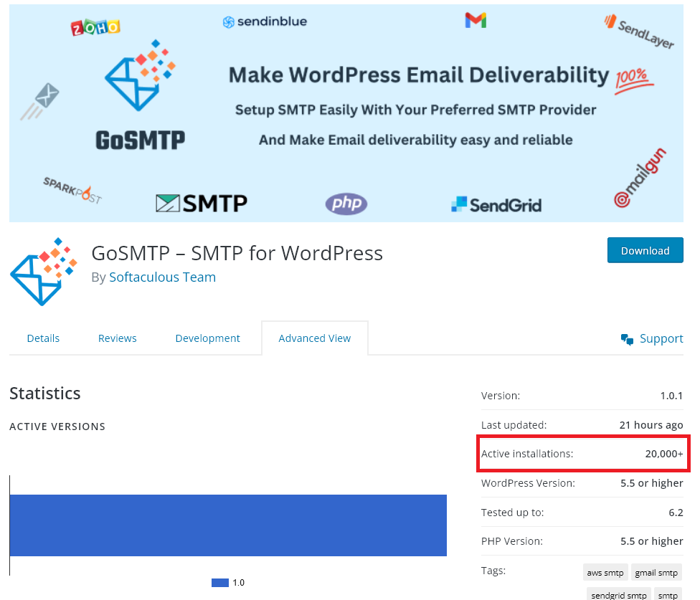The image size is (700, 600).
Task: Click the SMTP envelope logo in banner
Action: [202, 204]
